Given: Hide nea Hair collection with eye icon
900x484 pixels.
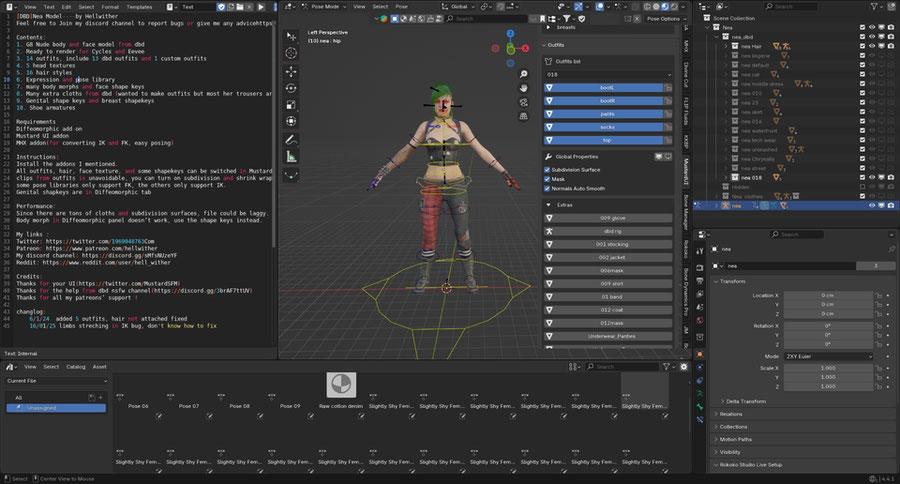Looking at the screenshot, I should (x=872, y=47).
